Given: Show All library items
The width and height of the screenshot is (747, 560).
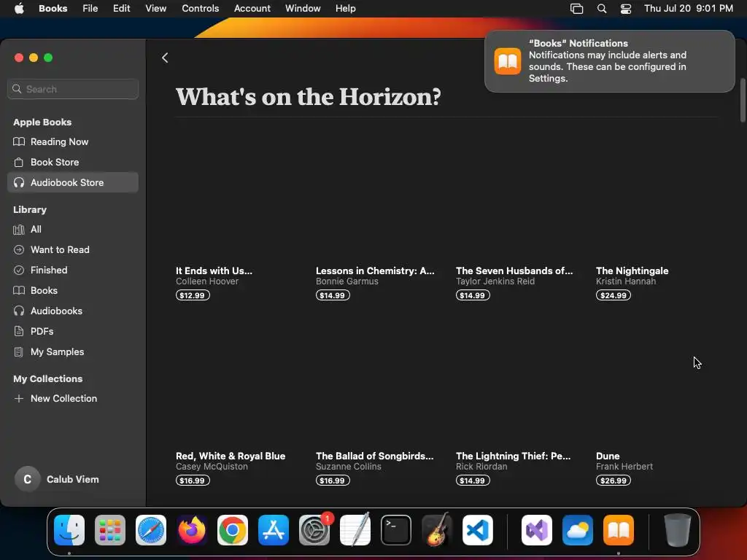Looking at the screenshot, I should (73, 229).
